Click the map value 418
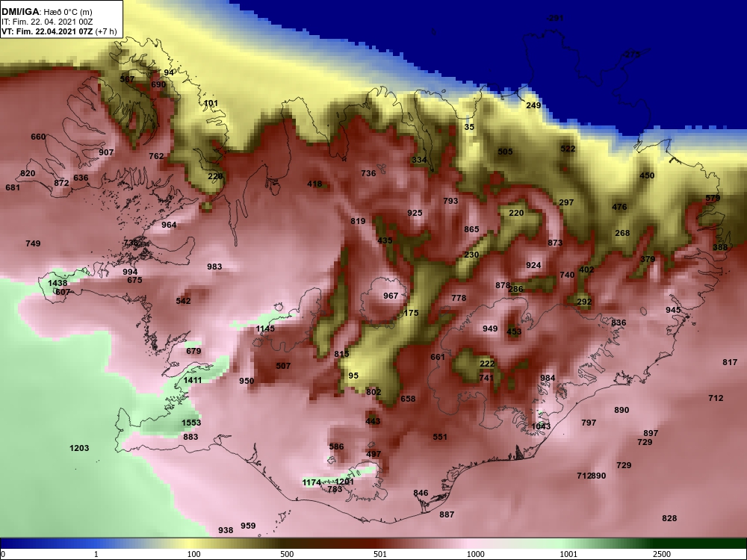Image resolution: width=747 pixels, height=560 pixels. [314, 184]
